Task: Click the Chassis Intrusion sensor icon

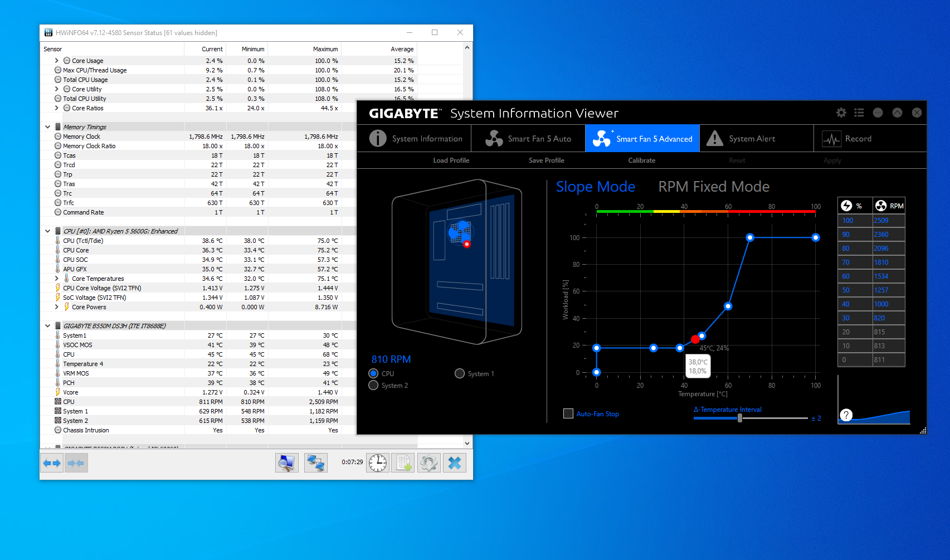Action: [58, 430]
